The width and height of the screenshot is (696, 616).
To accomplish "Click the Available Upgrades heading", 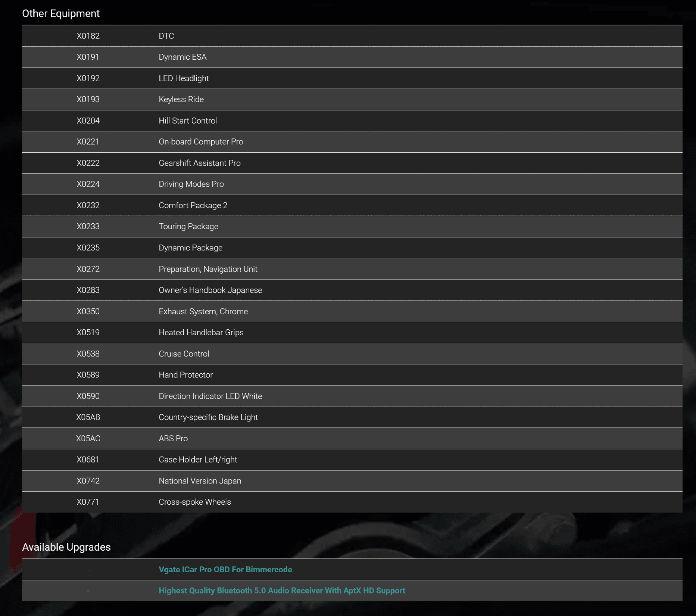I will [66, 547].
